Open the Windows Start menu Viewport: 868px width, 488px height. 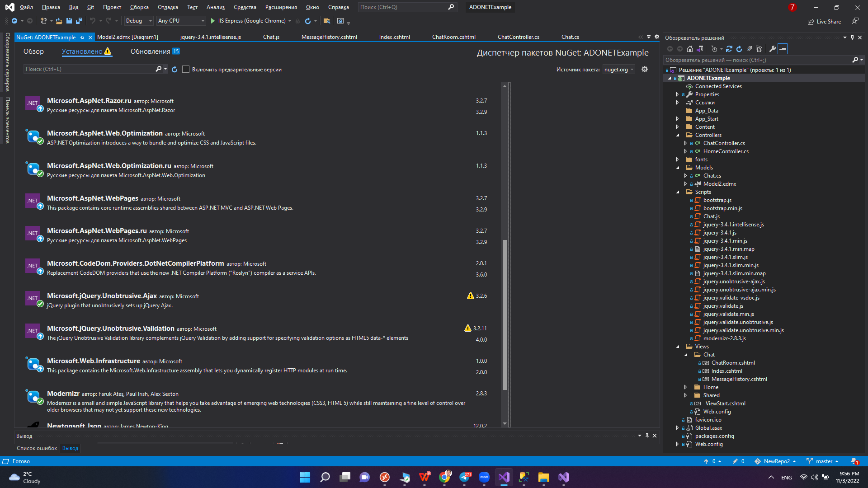[305, 477]
